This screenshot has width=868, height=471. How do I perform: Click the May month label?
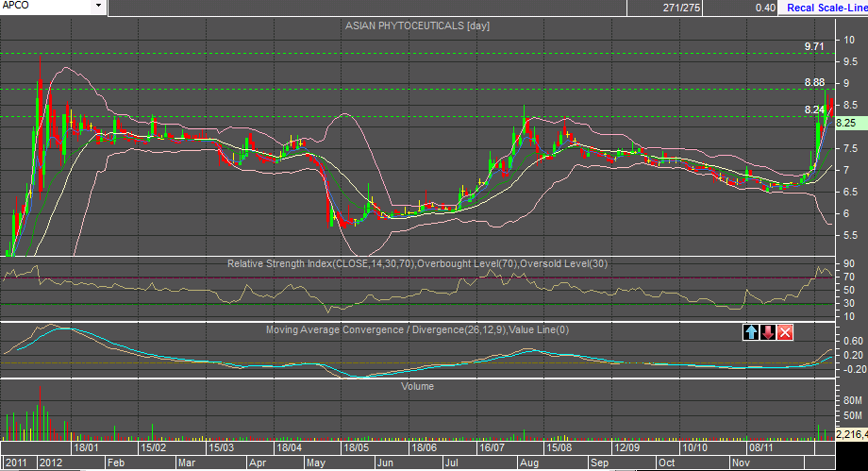click(316, 463)
